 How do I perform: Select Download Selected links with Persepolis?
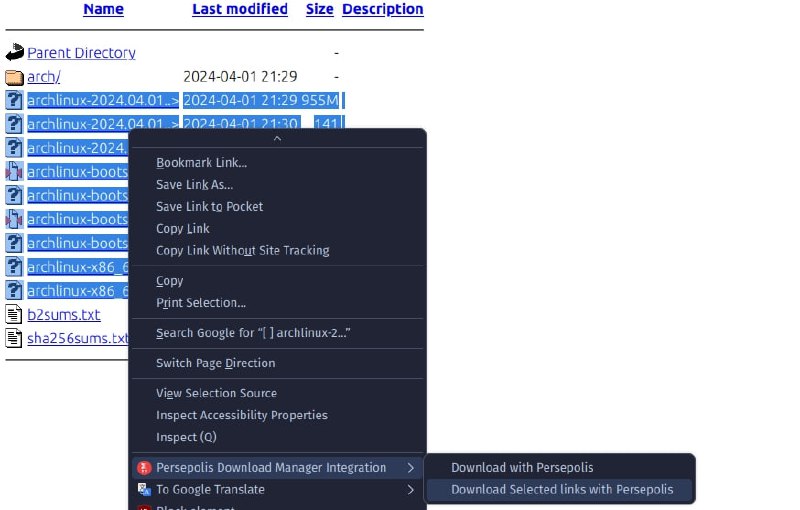point(562,490)
